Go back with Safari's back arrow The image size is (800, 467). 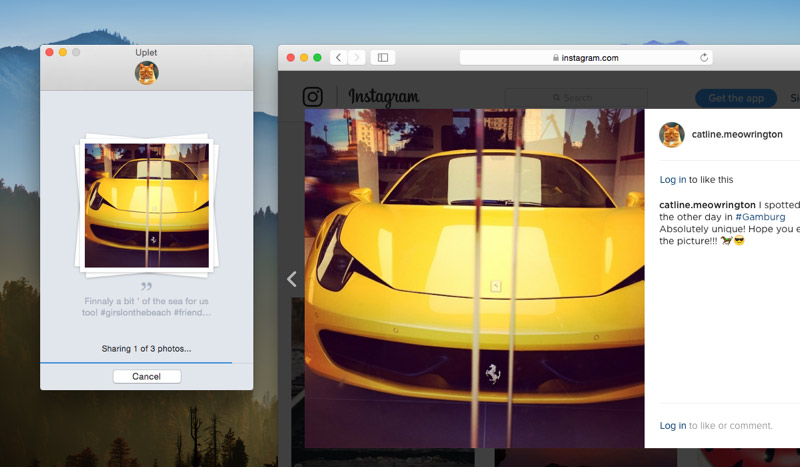point(338,58)
